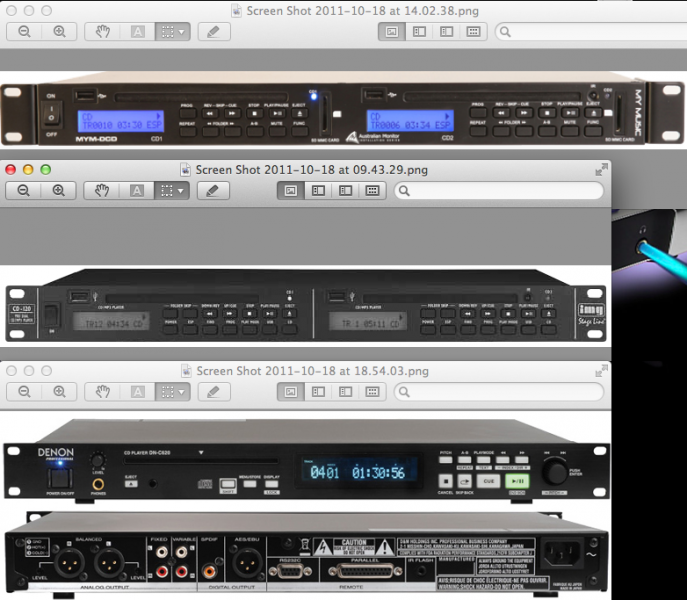Viewport: 687px width, 600px height.
Task: Click CD-120 dual player image in 09.43.29 window
Action: [x=305, y=305]
